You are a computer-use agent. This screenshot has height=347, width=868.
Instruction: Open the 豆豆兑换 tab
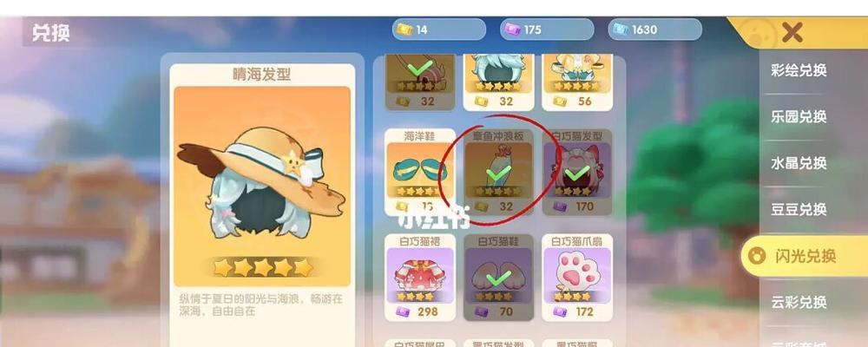tap(799, 210)
